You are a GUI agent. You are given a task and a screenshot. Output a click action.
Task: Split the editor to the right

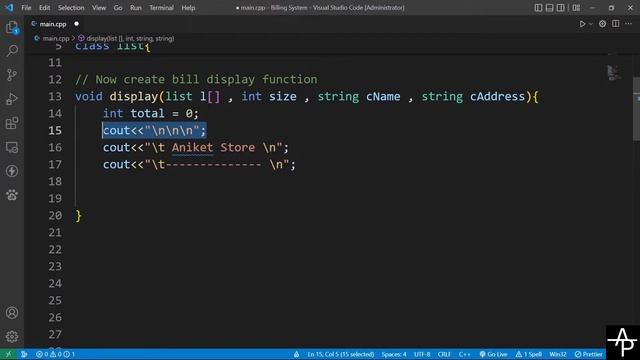coord(616,24)
